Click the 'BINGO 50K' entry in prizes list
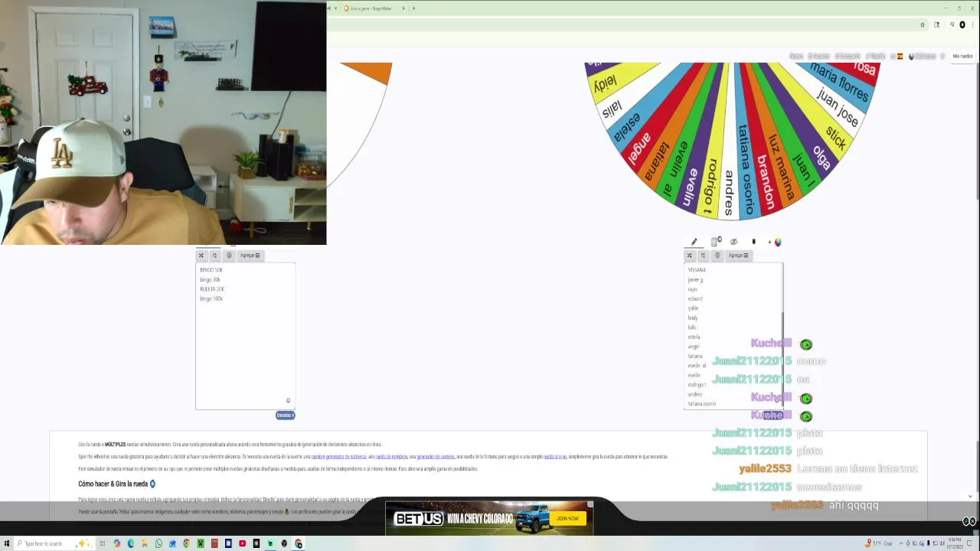The width and height of the screenshot is (980, 551). [x=211, y=270]
